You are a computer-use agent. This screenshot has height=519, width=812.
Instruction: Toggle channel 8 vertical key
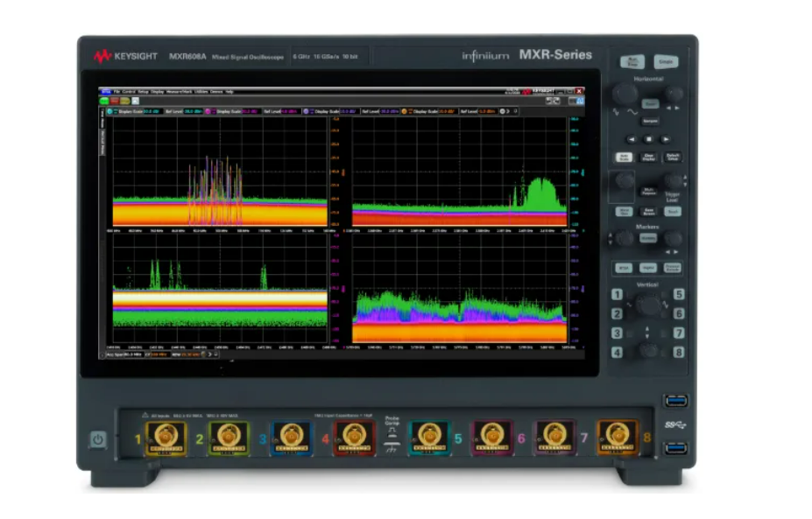pyautogui.click(x=679, y=353)
